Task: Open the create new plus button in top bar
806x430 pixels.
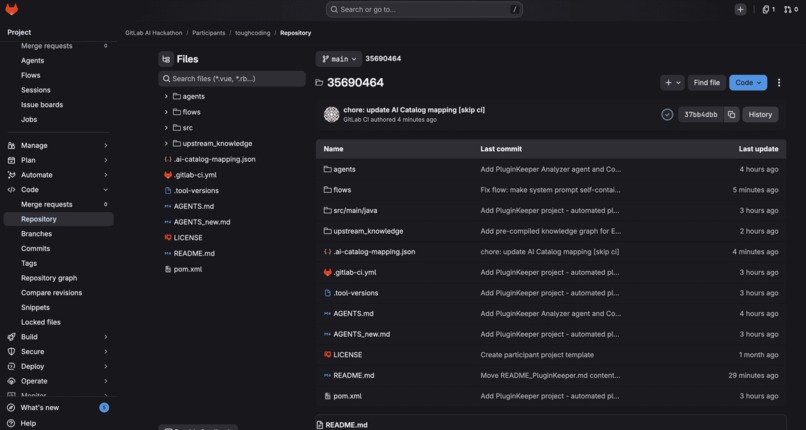Action: coord(740,9)
